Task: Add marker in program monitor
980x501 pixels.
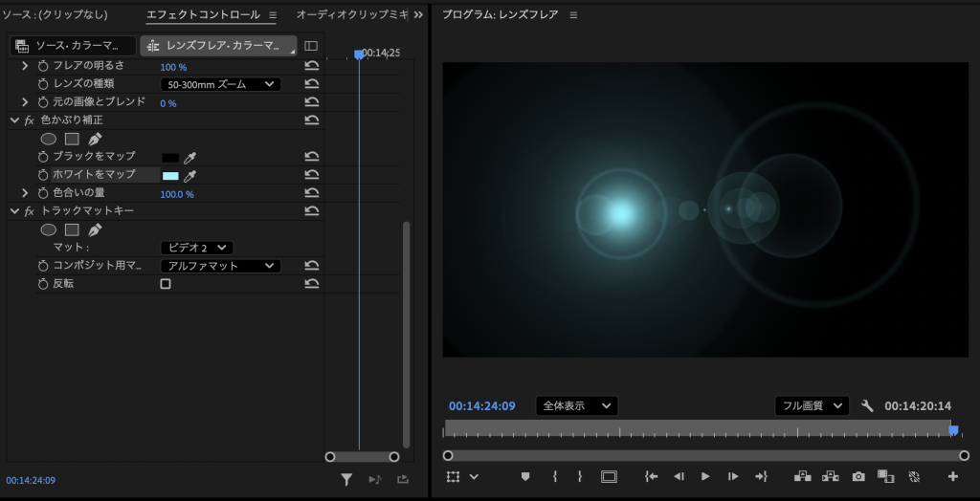Action: click(x=525, y=476)
